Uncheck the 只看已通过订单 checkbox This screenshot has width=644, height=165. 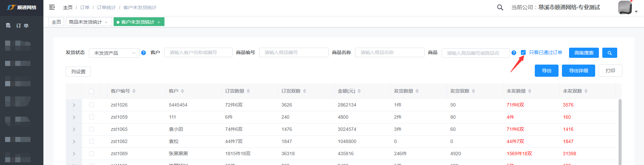[523, 52]
